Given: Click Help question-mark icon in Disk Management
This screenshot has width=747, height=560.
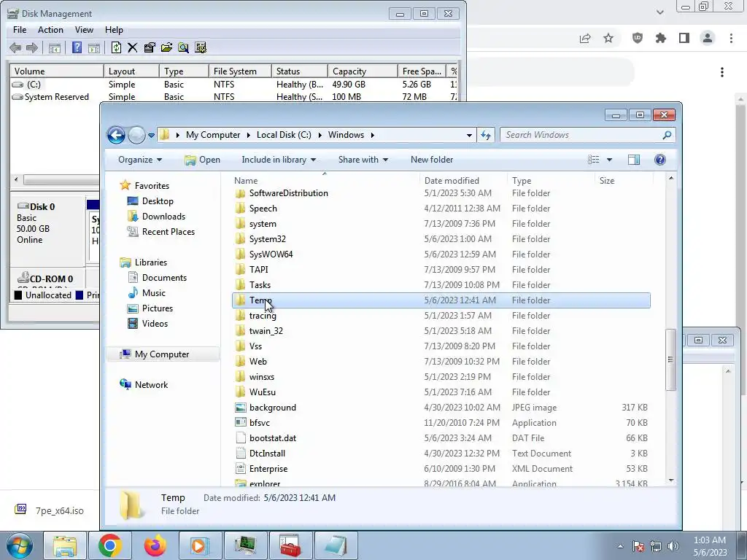Looking at the screenshot, I should click(77, 47).
